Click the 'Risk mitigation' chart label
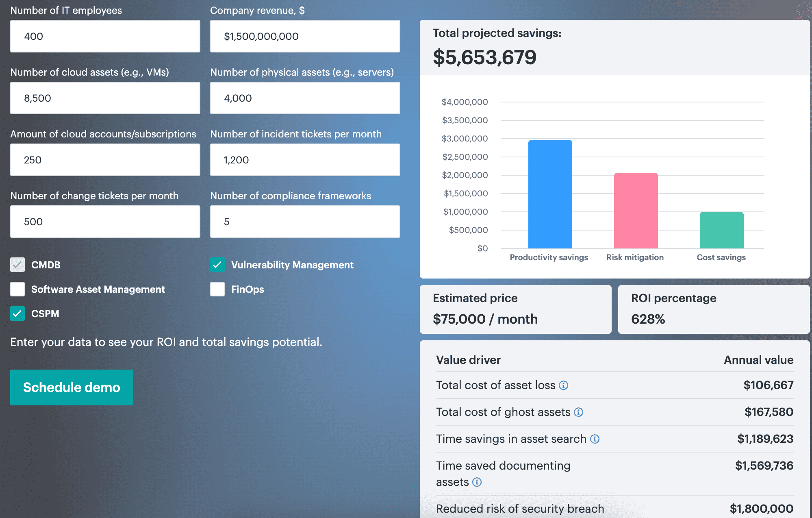This screenshot has width=812, height=518. [635, 257]
